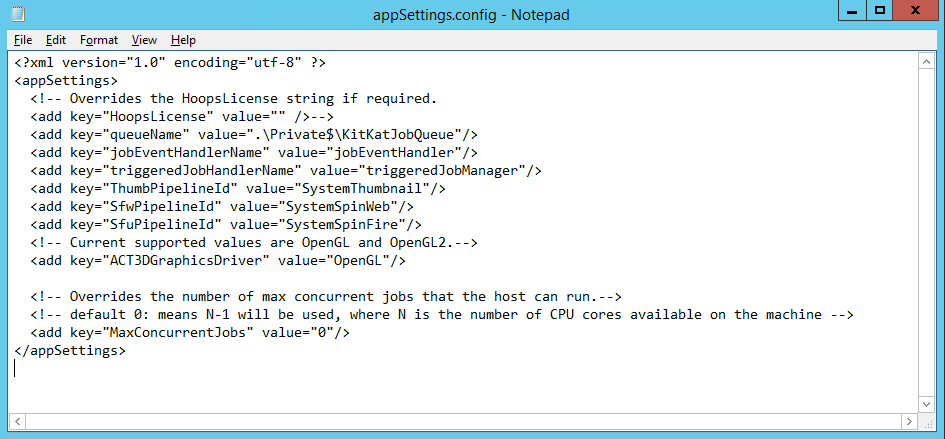945x439 pixels.
Task: Open the Edit menu
Action: coord(56,40)
